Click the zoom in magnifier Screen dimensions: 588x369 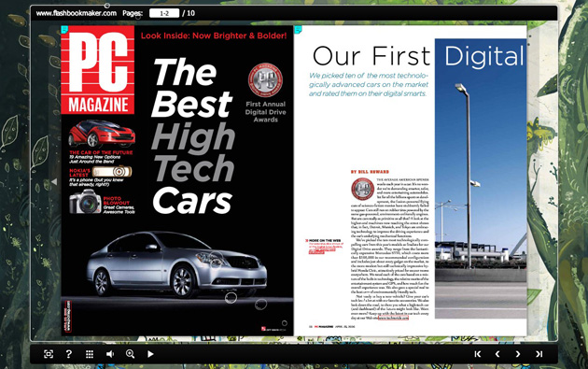130,354
